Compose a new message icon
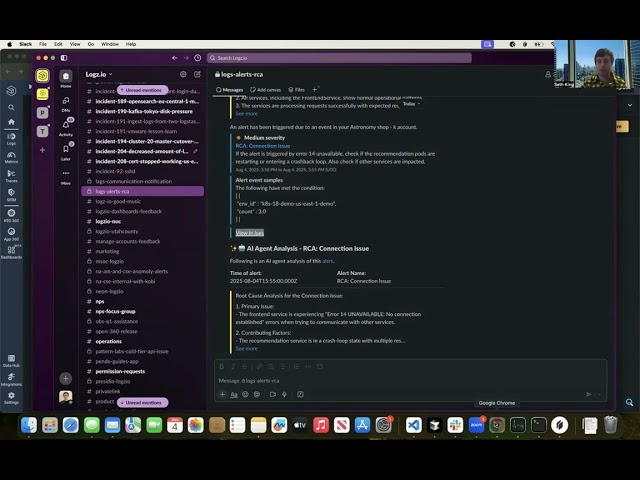This screenshot has height=480, width=640. coord(198,74)
